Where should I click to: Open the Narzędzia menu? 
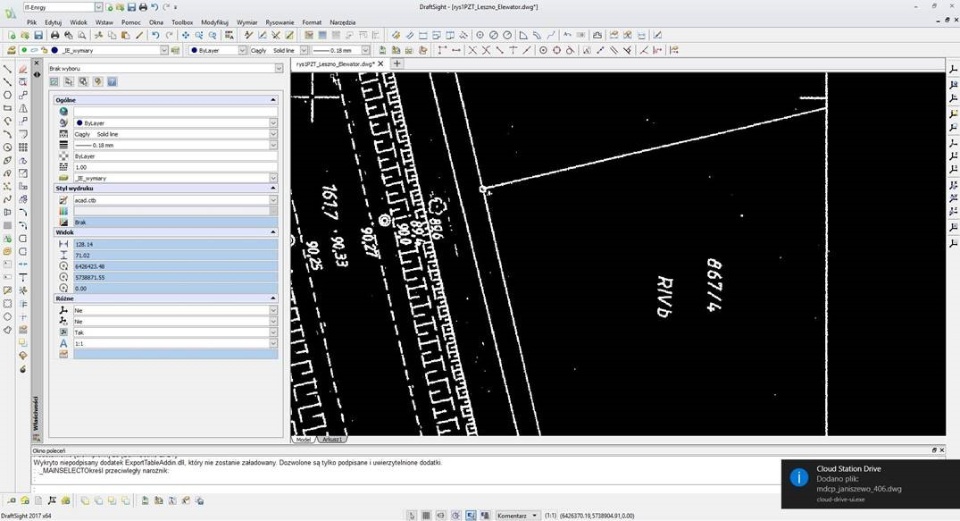point(342,22)
